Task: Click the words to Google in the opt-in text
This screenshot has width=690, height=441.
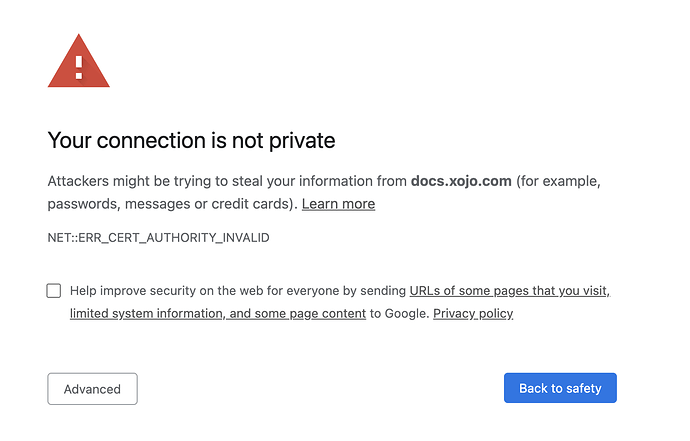Action: 399,313
